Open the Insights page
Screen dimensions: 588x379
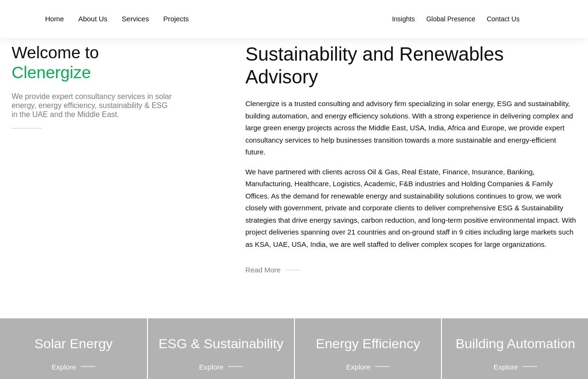(403, 19)
